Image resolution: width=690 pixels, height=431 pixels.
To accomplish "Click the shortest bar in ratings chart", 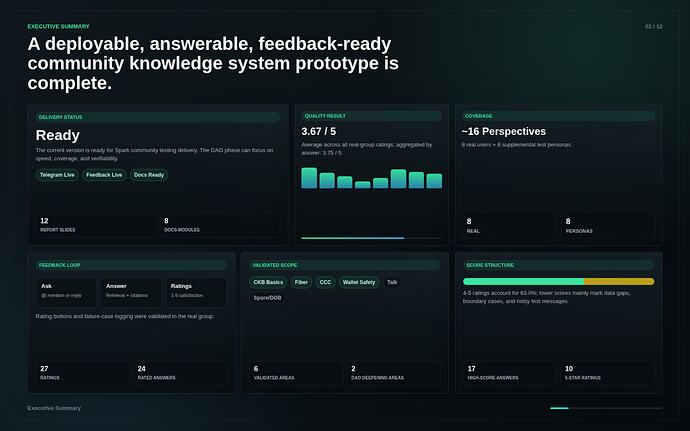I will coord(363,185).
